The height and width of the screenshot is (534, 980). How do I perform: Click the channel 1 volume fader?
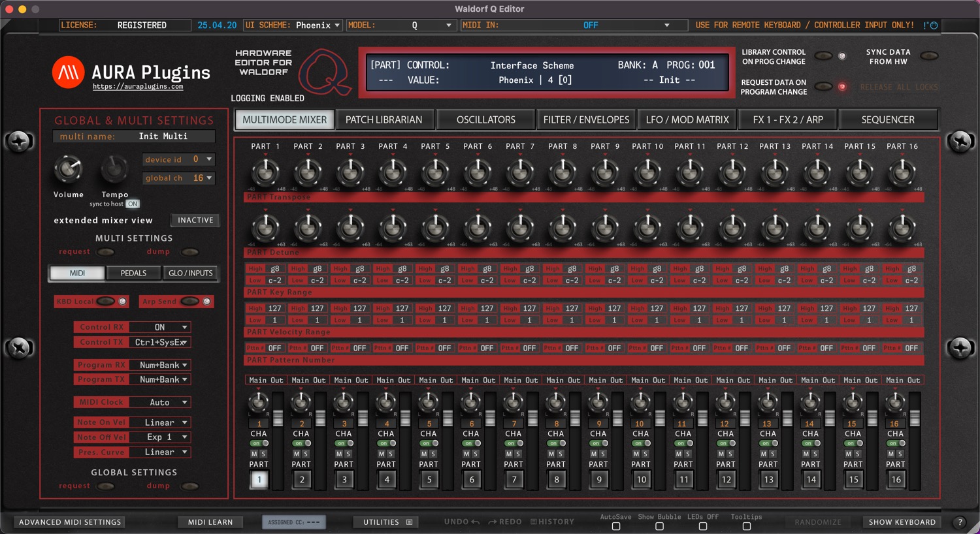[x=278, y=418]
